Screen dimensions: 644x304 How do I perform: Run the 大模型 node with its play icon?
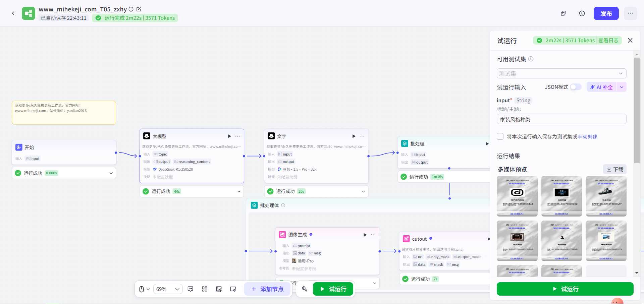click(x=229, y=136)
